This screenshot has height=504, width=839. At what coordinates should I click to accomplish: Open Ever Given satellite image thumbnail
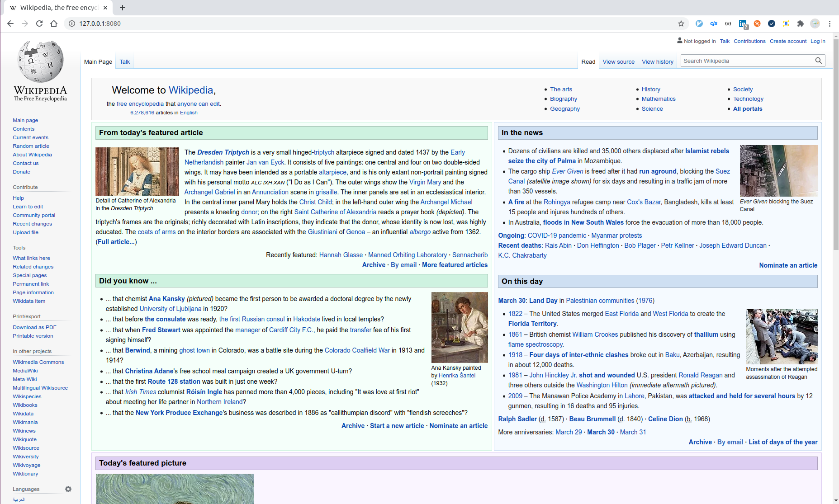click(778, 170)
